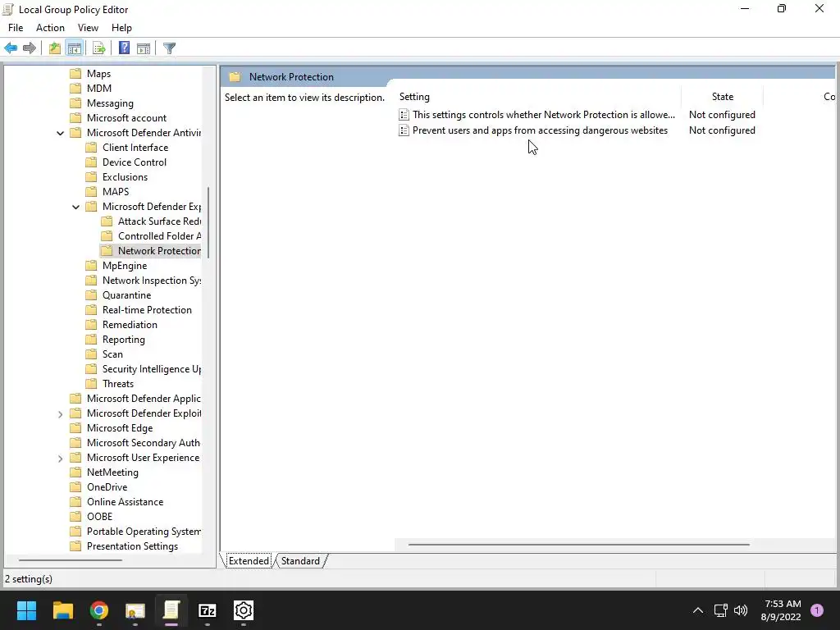Screen dimensions: 840x630
Task: Select 'This settings controls whether Network Protection' policy
Action: [x=544, y=115]
